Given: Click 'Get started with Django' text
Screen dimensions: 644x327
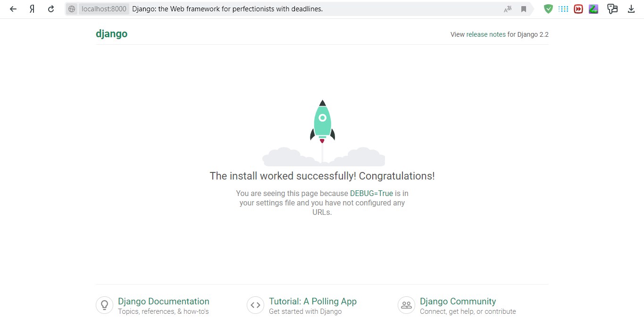Looking at the screenshot, I should [305, 311].
